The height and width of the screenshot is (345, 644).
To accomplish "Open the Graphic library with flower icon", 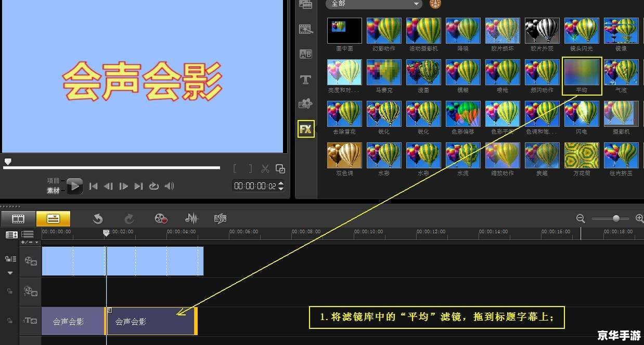I will click(x=306, y=104).
